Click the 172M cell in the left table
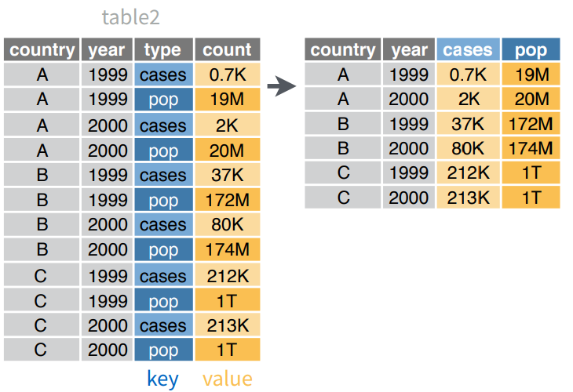This screenshot has height=392, width=573. (x=228, y=200)
